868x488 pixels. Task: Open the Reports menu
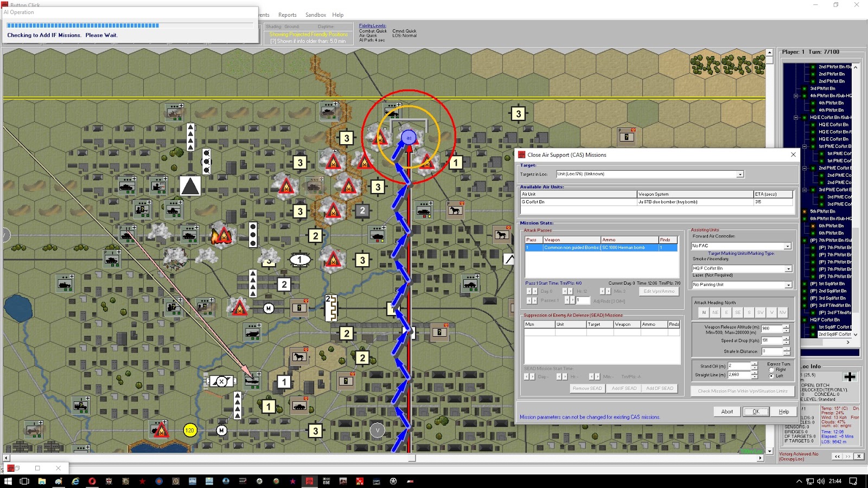point(288,15)
